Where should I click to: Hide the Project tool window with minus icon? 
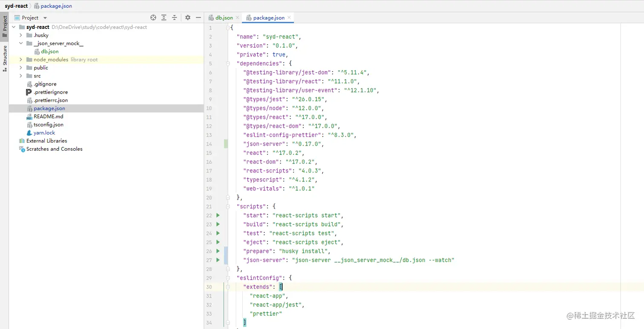tap(198, 17)
